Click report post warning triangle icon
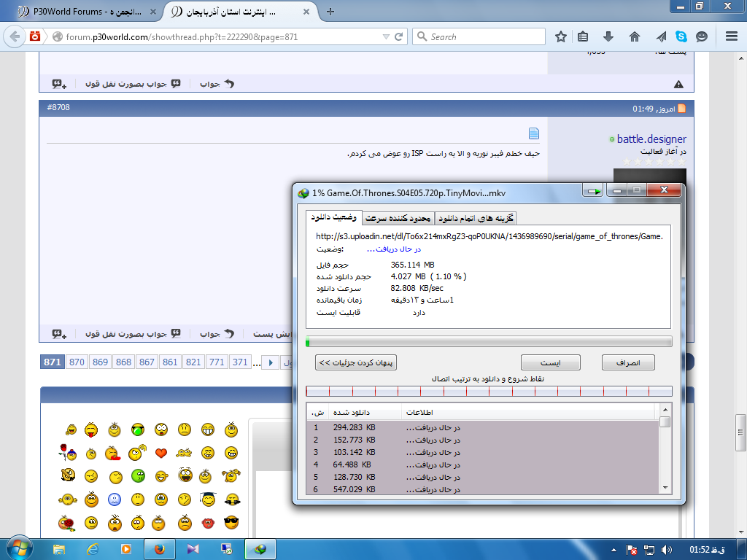 [x=679, y=85]
